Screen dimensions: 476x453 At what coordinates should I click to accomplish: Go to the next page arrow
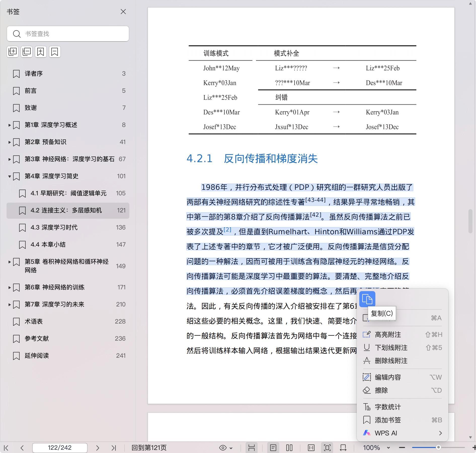98,448
